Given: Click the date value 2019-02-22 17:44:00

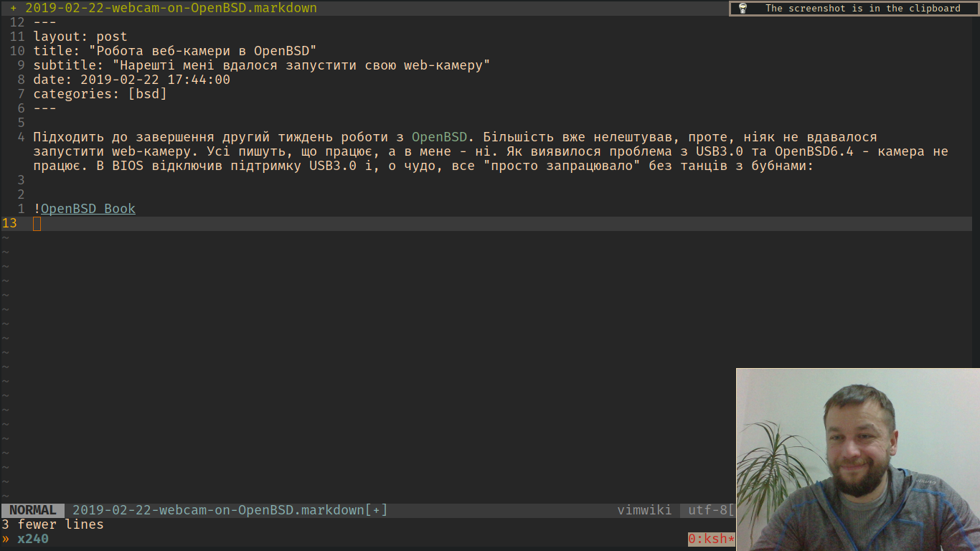Looking at the screenshot, I should (x=155, y=80).
